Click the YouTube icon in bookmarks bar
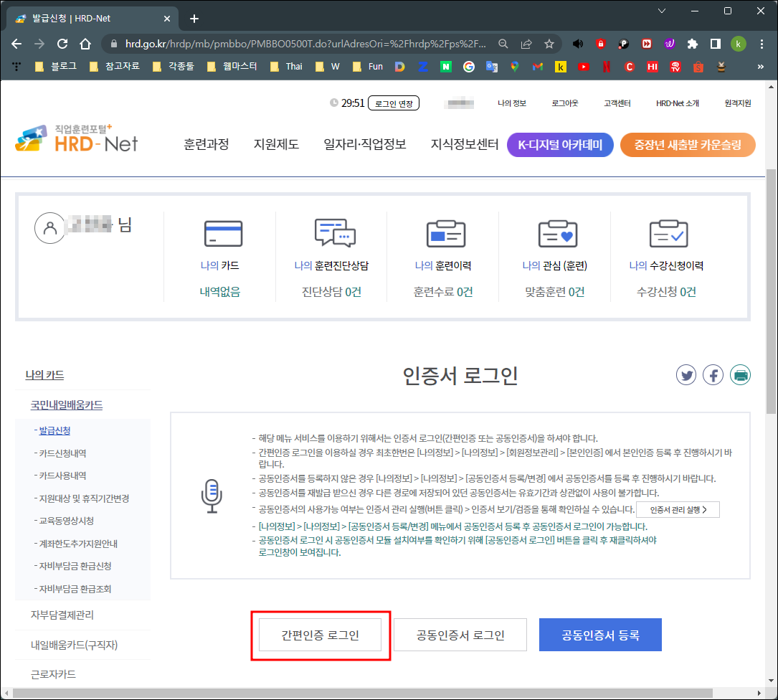Screen dimensions: 778x700 583,65
